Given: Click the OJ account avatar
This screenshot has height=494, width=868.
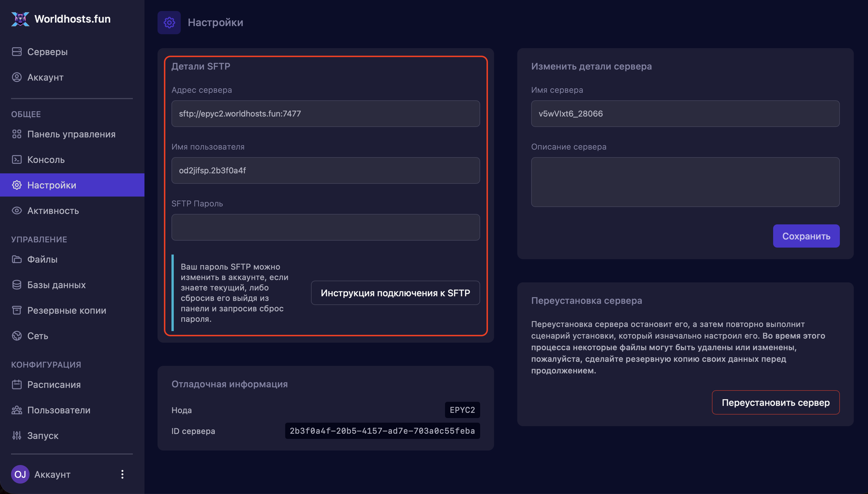Looking at the screenshot, I should tap(20, 474).
